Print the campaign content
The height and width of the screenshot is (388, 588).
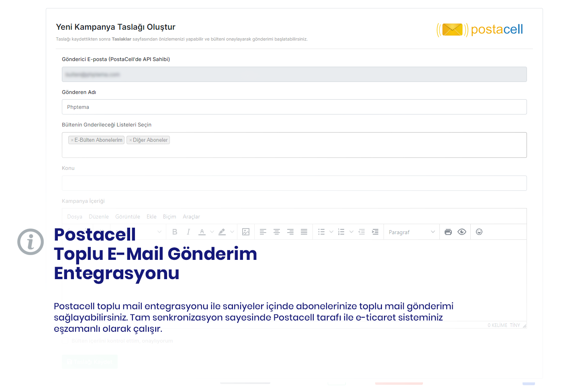click(448, 232)
